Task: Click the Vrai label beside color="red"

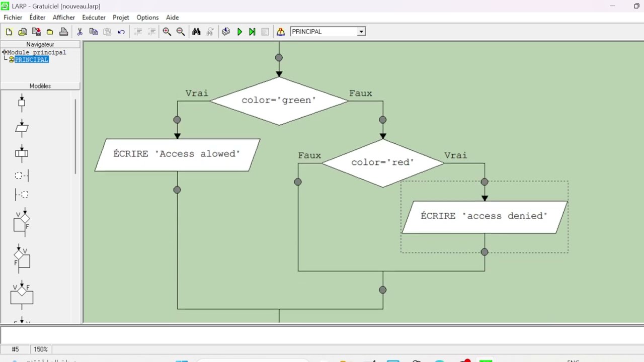Action: (456, 155)
